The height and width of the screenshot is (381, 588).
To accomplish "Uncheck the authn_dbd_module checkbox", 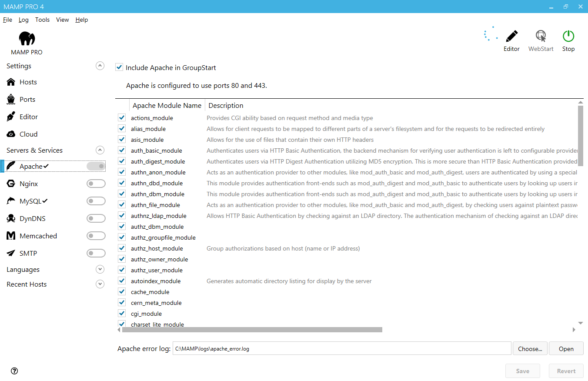I will (122, 183).
